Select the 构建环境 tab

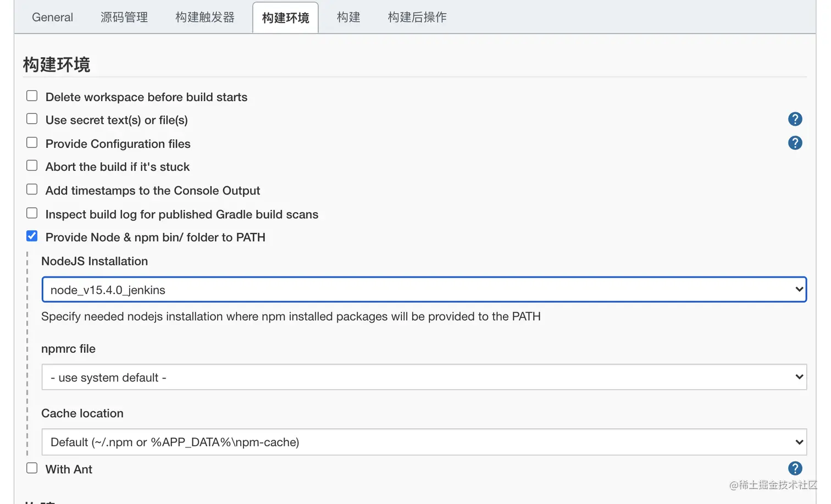(x=285, y=18)
